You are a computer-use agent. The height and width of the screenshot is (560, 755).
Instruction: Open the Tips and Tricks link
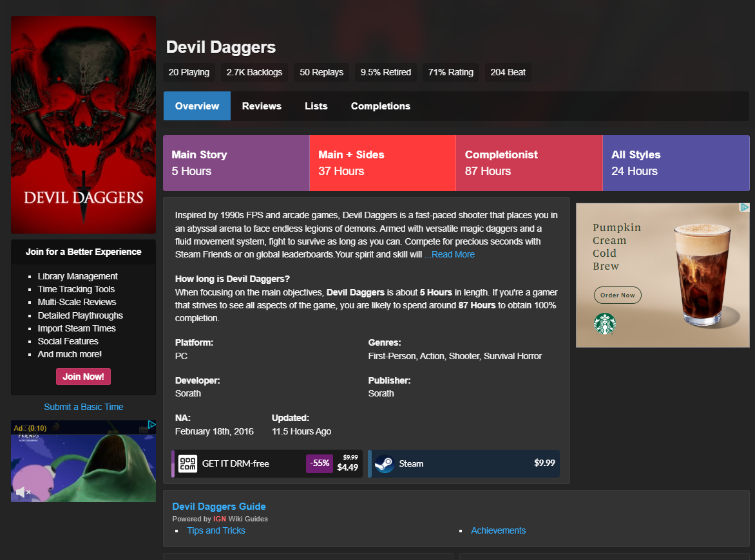[216, 530]
